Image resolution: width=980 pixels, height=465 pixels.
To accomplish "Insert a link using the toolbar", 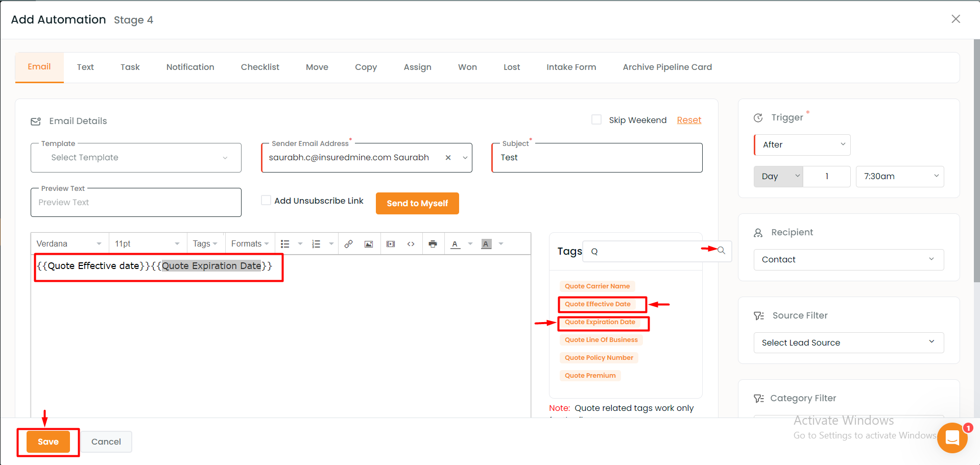I will pos(348,244).
